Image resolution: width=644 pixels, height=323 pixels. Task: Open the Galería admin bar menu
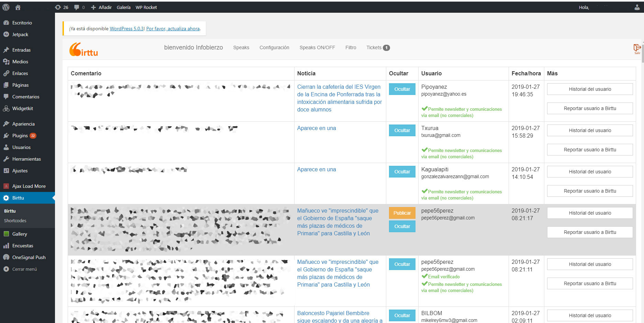[x=123, y=7]
